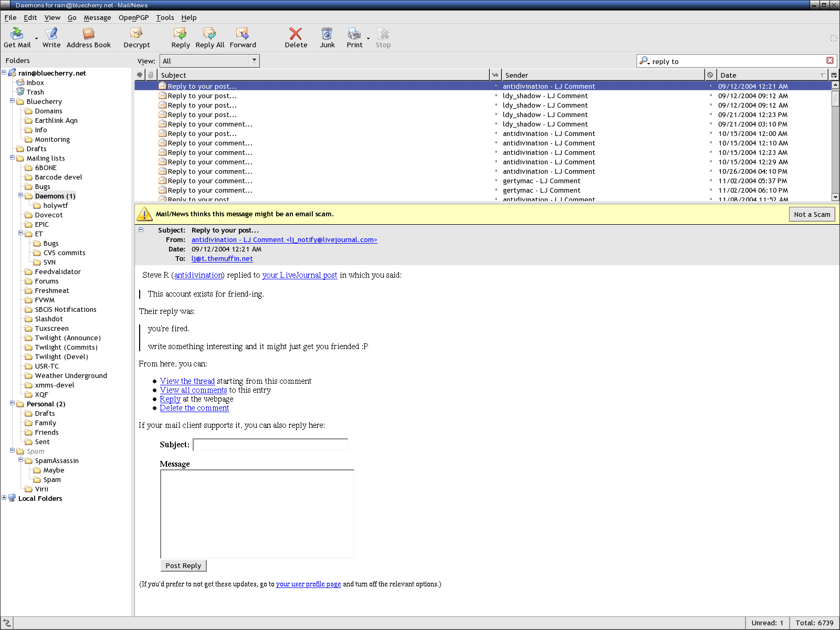Collapse the rain@bluecherry.net account tree
This screenshot has width=840, height=630.
coord(4,72)
